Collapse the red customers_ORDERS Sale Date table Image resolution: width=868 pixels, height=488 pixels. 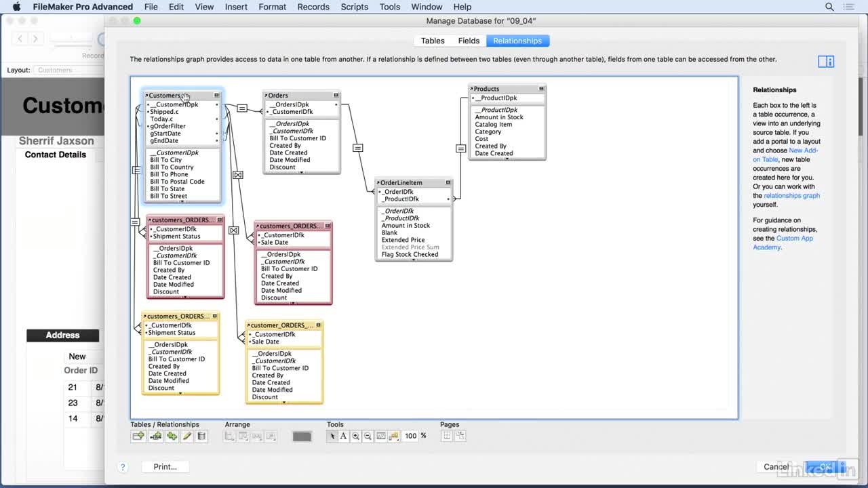tap(328, 226)
